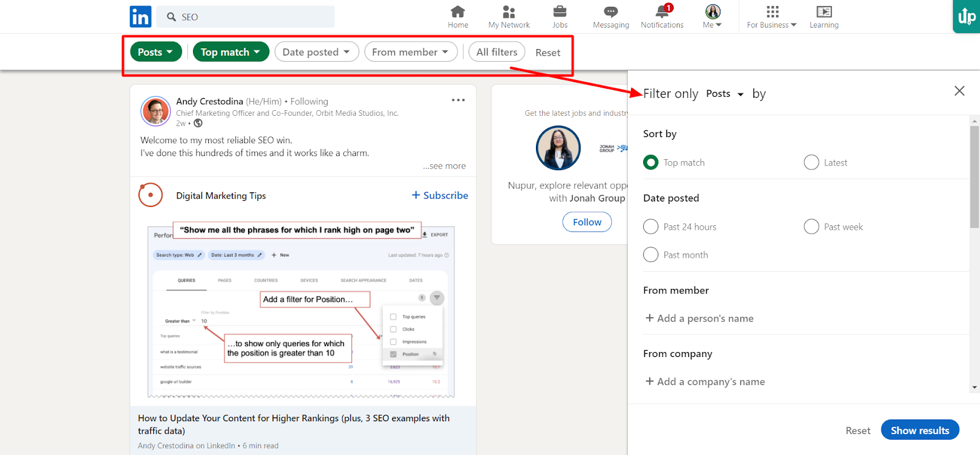Click the Notifications navigation label
Image resolution: width=980 pixels, height=455 pixels.
coord(662,25)
